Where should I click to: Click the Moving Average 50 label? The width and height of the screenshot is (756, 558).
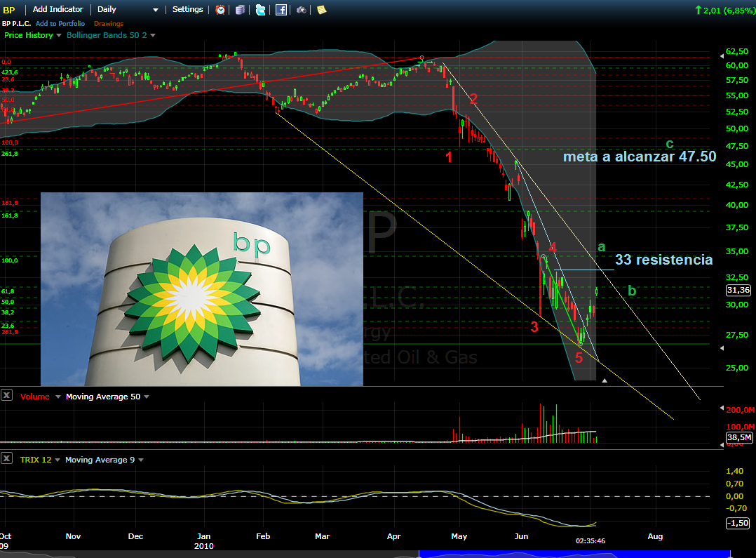coord(103,397)
